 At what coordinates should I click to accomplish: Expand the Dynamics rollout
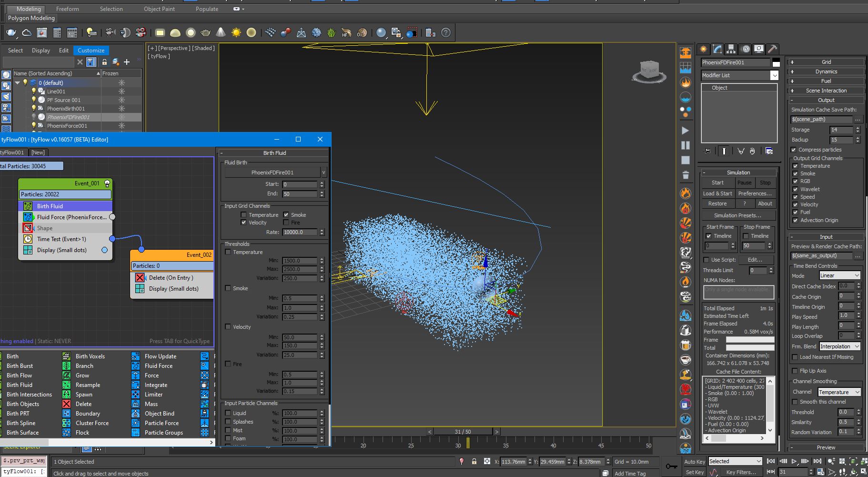click(826, 71)
